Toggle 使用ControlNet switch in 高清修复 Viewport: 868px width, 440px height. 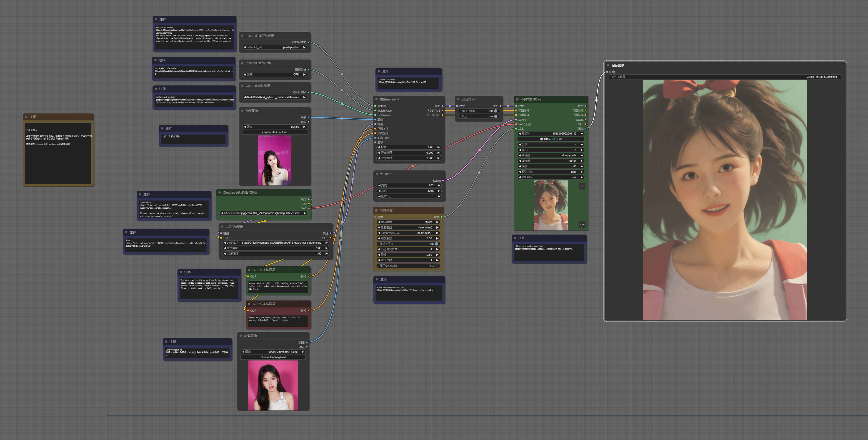[x=437, y=265]
